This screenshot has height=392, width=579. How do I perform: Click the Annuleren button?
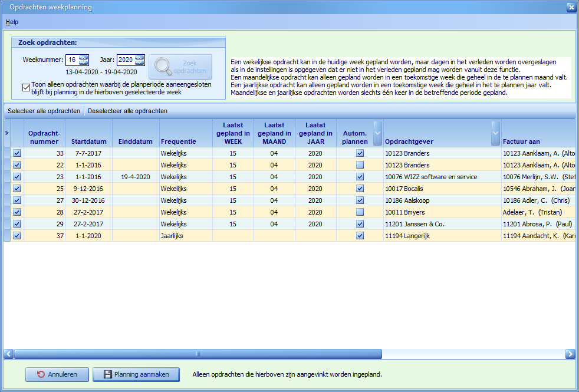57,374
